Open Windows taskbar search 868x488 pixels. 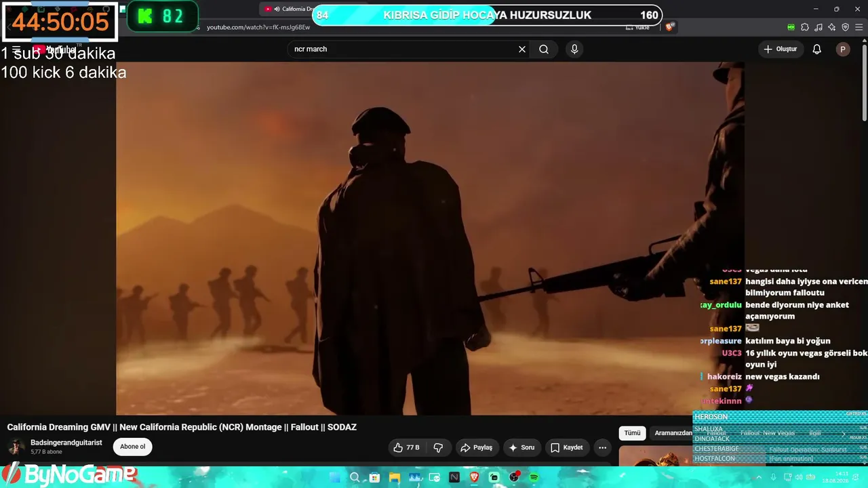point(355,478)
